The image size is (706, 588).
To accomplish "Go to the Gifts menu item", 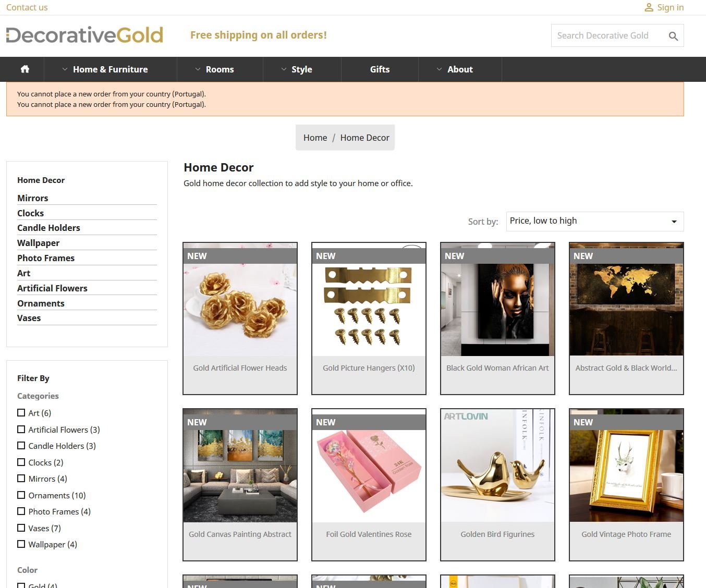I will 380,69.
